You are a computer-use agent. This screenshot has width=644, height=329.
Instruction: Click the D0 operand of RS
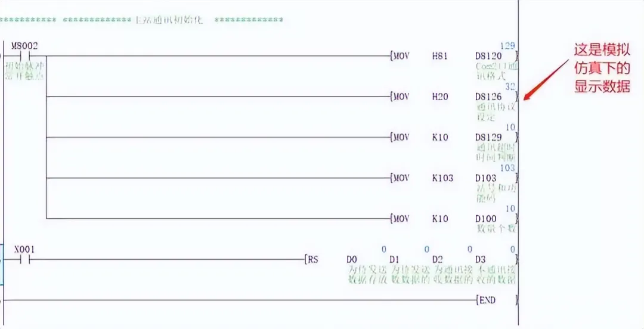pyautogui.click(x=352, y=260)
